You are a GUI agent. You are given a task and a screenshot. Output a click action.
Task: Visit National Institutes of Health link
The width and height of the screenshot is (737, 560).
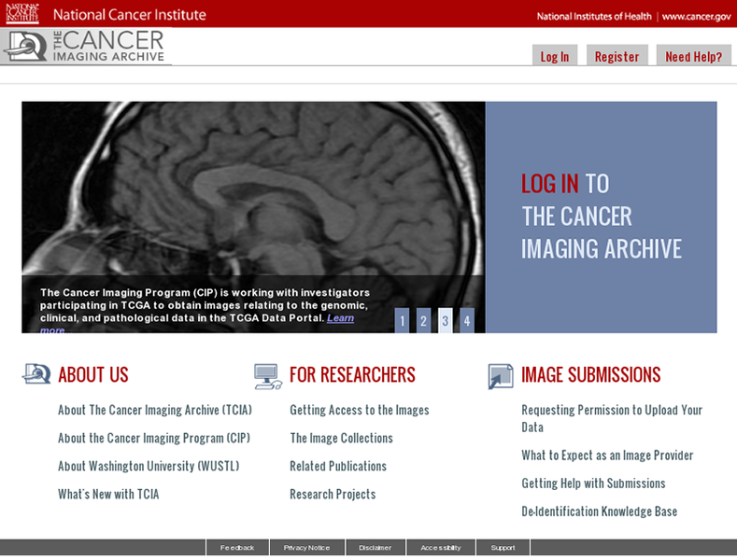coord(594,17)
